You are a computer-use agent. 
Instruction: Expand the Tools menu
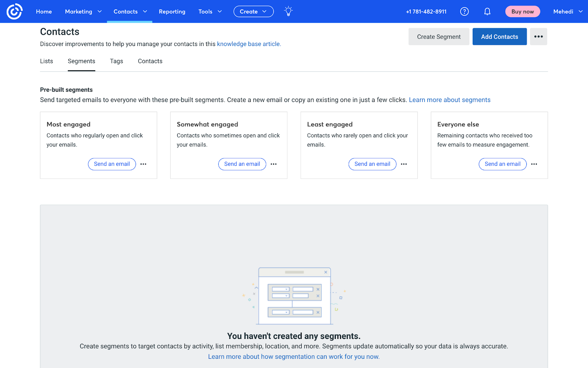click(x=210, y=11)
